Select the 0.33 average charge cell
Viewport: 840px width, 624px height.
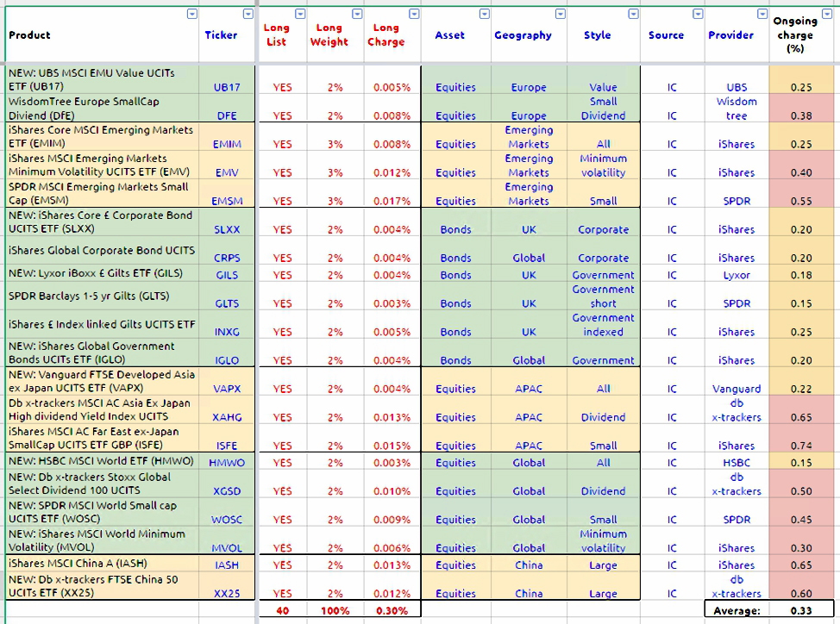[801, 609]
